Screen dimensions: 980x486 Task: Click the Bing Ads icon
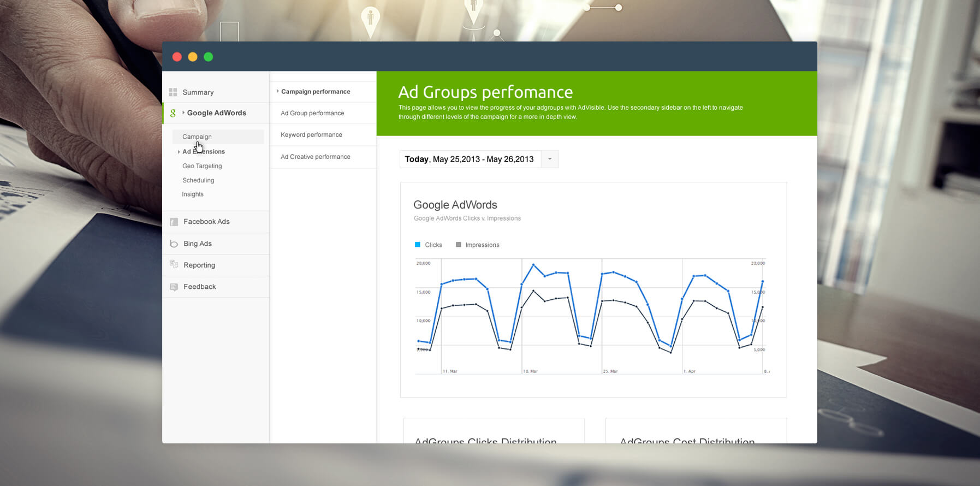174,244
